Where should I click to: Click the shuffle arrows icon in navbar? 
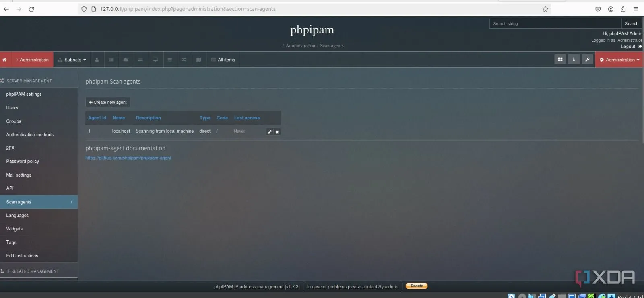click(x=184, y=60)
